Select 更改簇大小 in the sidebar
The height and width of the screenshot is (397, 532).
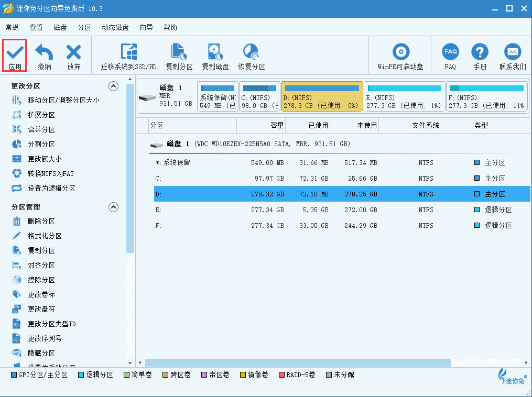coord(45,159)
